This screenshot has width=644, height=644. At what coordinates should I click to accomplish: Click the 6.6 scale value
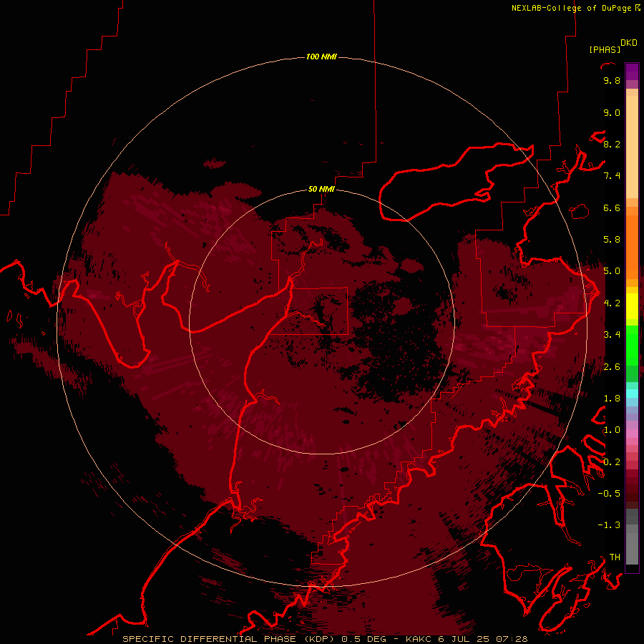[x=612, y=208]
